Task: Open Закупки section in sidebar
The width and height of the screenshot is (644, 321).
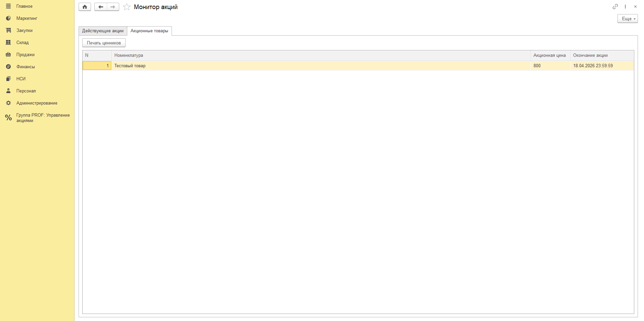Action: click(x=24, y=31)
